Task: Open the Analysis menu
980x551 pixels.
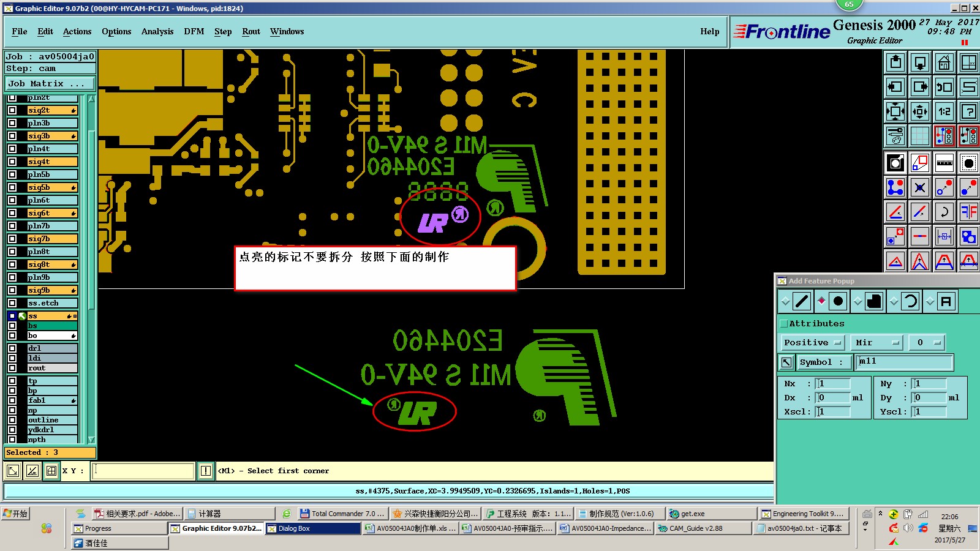Action: (157, 32)
